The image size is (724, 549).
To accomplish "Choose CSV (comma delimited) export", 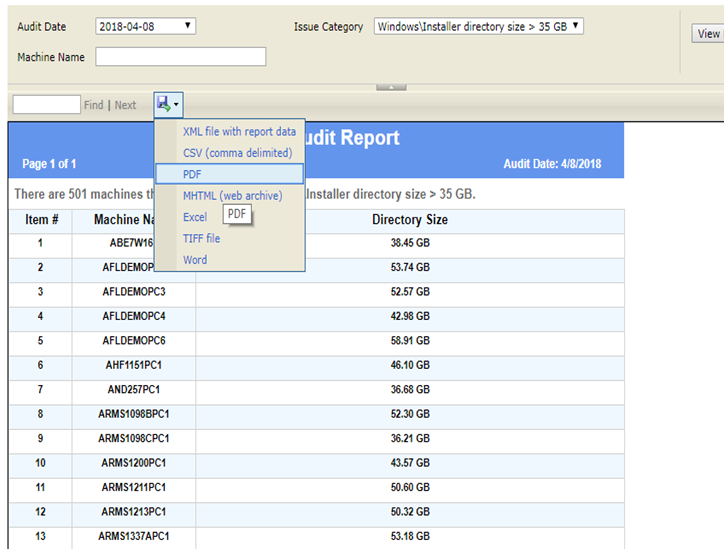I will (237, 153).
